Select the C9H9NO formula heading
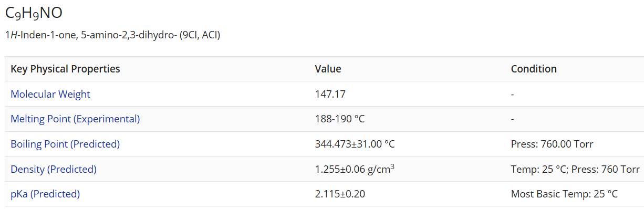 [x=34, y=14]
